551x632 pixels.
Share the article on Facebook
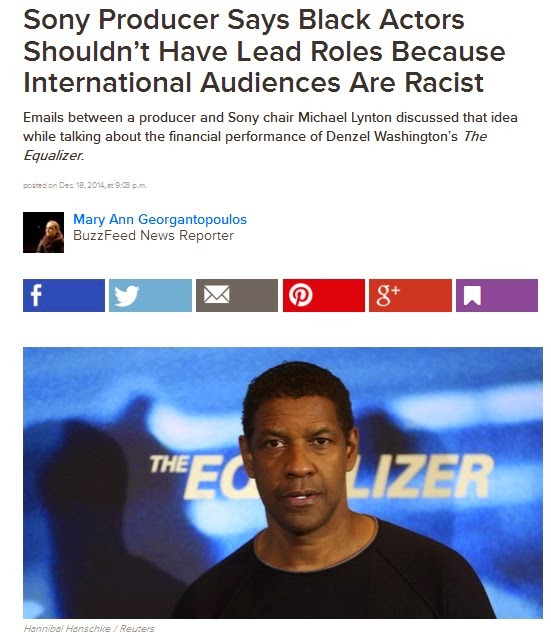pos(64,295)
